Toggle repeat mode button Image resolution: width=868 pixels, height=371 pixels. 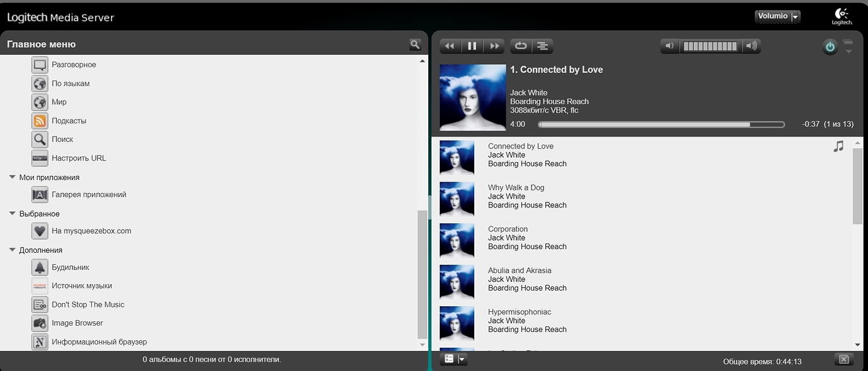(521, 46)
